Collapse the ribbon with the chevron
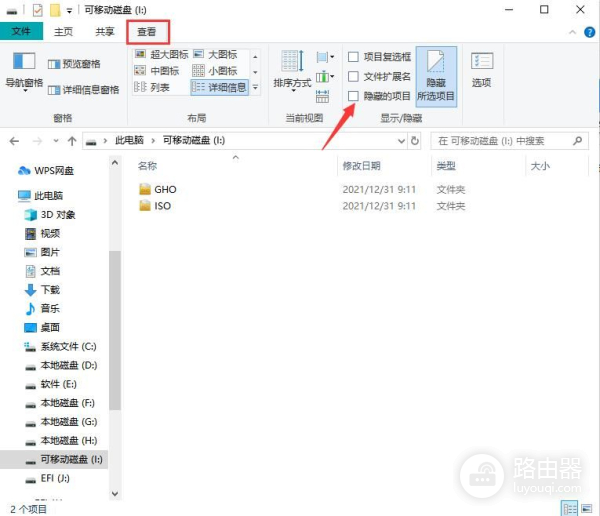 click(572, 32)
